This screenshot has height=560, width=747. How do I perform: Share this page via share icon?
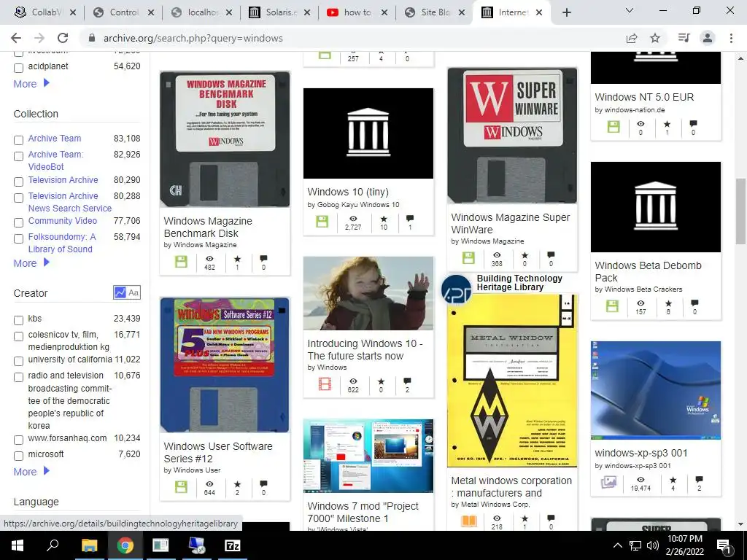(x=632, y=38)
